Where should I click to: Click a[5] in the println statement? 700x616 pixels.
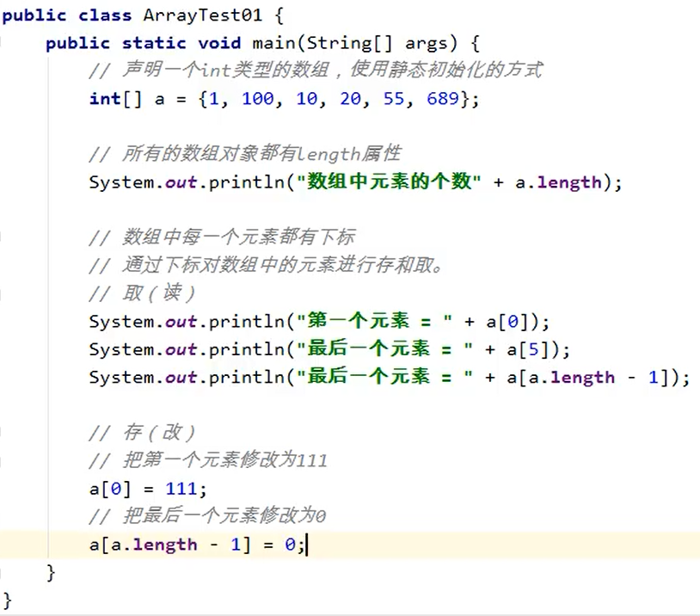pos(528,349)
